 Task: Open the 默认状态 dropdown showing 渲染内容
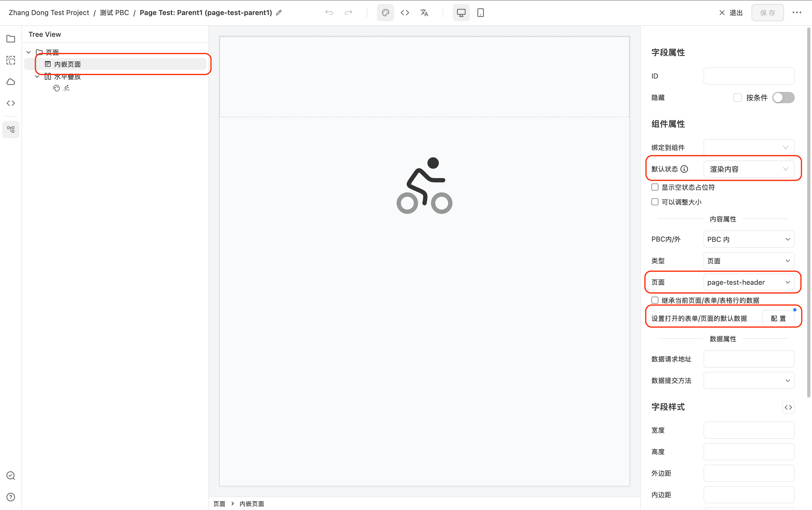(x=749, y=169)
